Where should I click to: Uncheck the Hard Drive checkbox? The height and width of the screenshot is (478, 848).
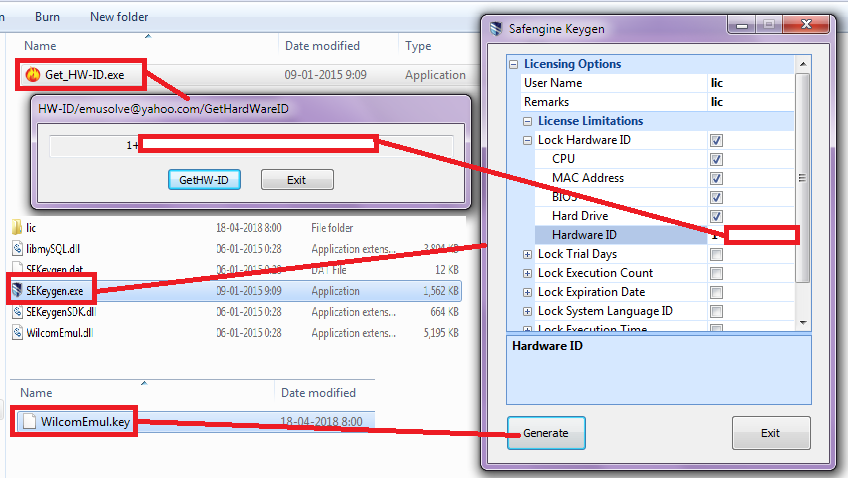[x=717, y=216]
